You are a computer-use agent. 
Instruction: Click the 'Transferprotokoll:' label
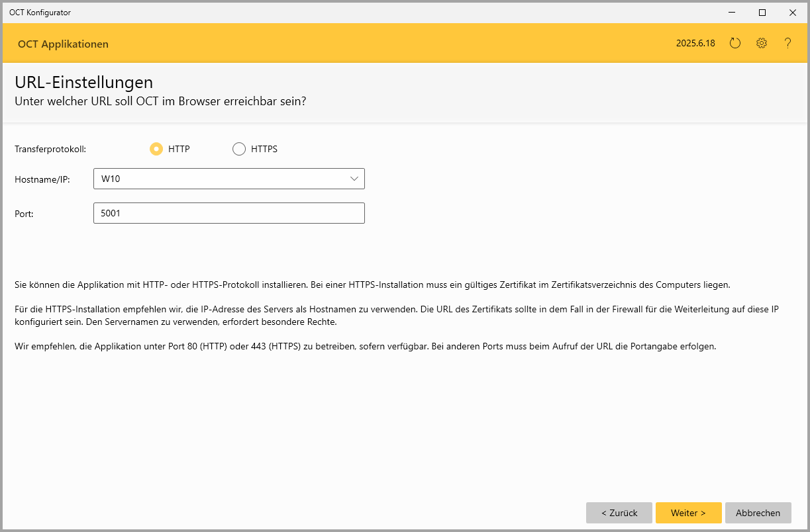coord(50,150)
